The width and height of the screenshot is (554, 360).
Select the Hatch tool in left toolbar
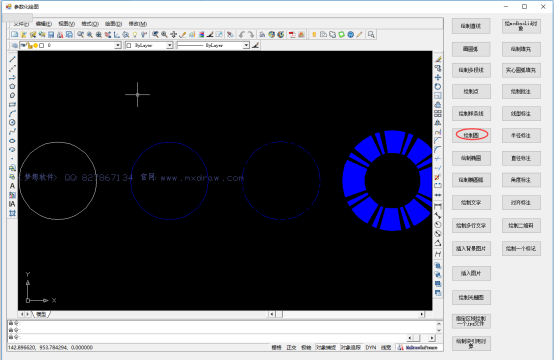pyautogui.click(x=12, y=213)
